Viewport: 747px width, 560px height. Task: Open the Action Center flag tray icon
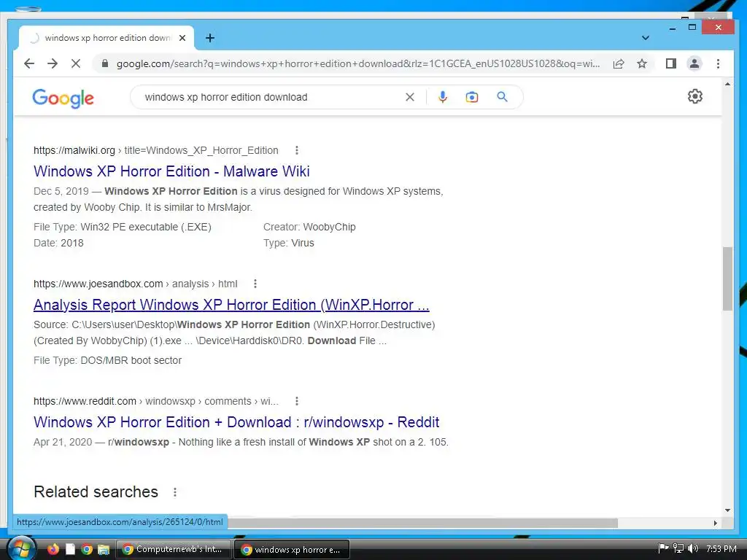coord(663,548)
